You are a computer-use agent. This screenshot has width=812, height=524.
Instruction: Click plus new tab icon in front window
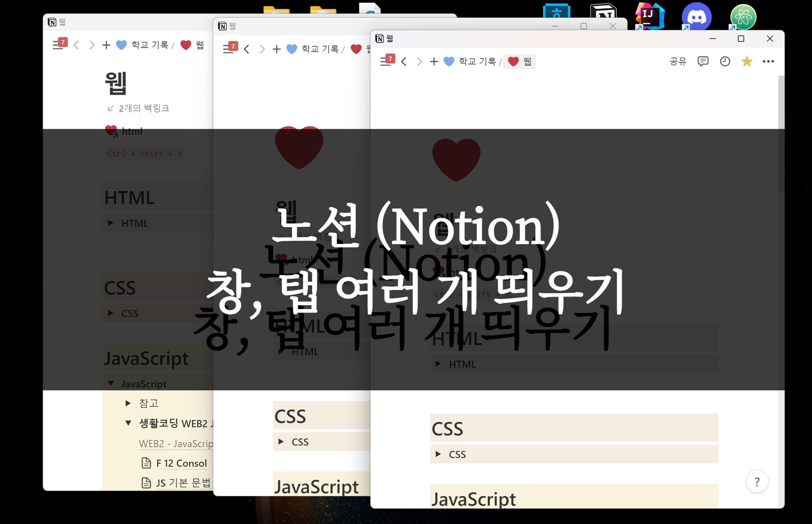tap(433, 62)
